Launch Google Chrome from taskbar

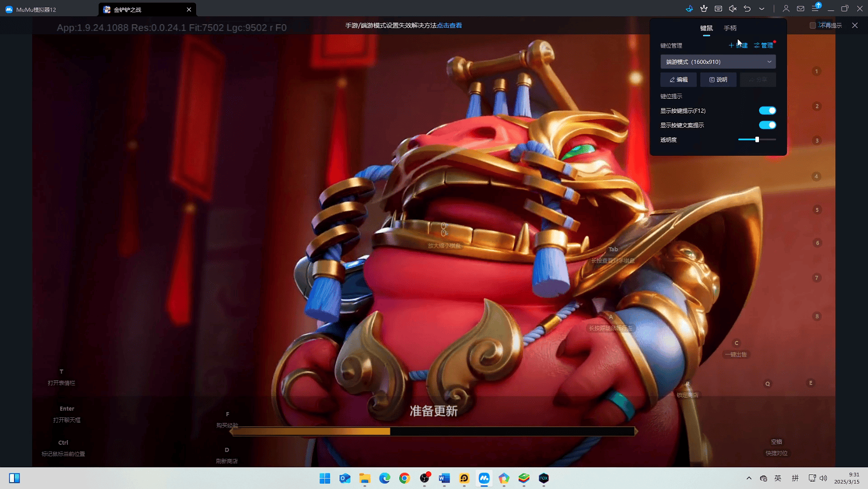pyautogui.click(x=404, y=478)
